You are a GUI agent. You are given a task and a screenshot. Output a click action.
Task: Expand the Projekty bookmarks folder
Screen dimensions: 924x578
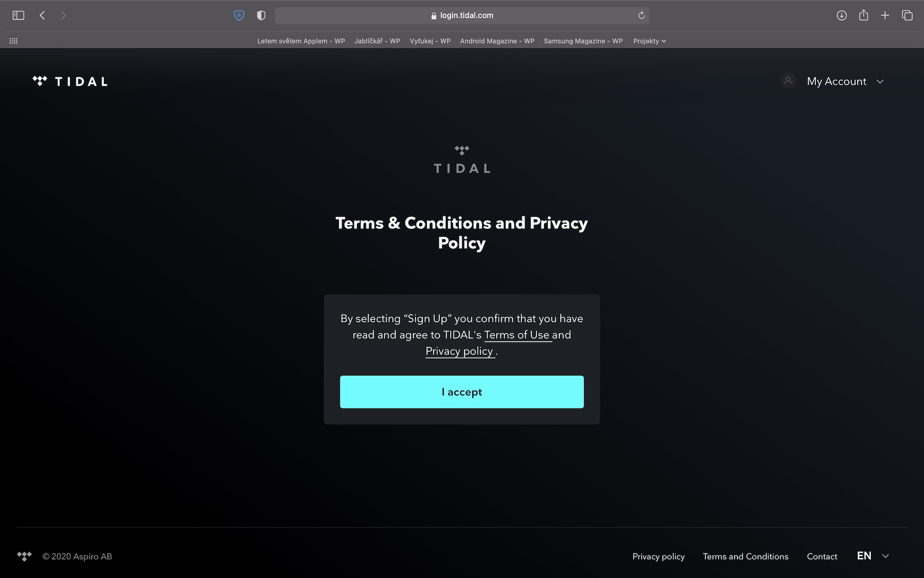649,41
